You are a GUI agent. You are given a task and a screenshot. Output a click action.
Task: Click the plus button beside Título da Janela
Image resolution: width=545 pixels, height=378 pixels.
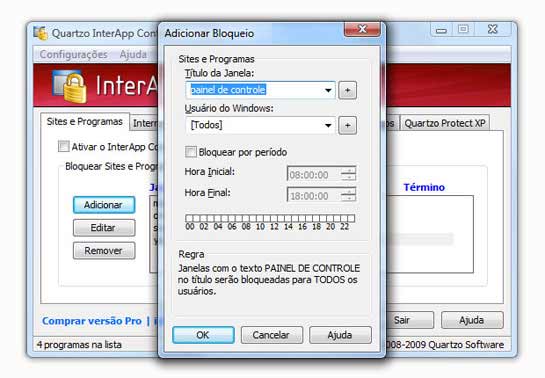(x=347, y=90)
